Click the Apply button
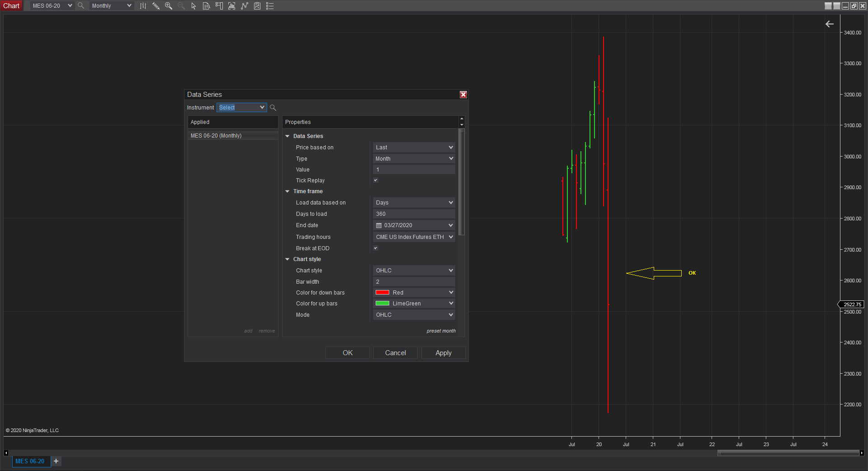 (x=443, y=353)
